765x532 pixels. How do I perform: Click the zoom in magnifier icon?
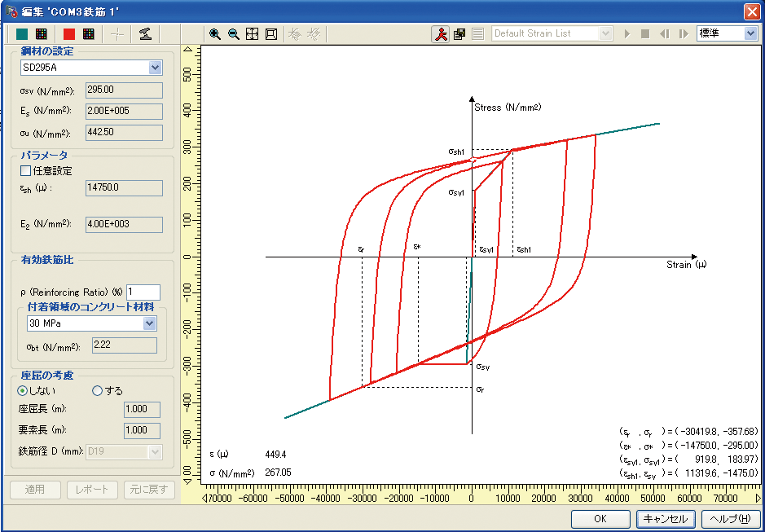pyautogui.click(x=215, y=34)
